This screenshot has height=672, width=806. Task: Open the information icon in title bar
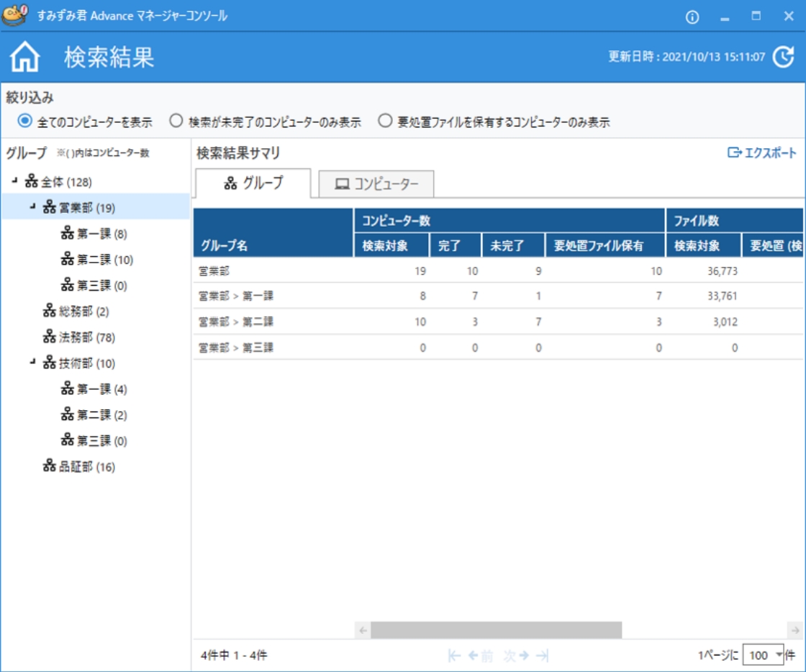tap(692, 17)
